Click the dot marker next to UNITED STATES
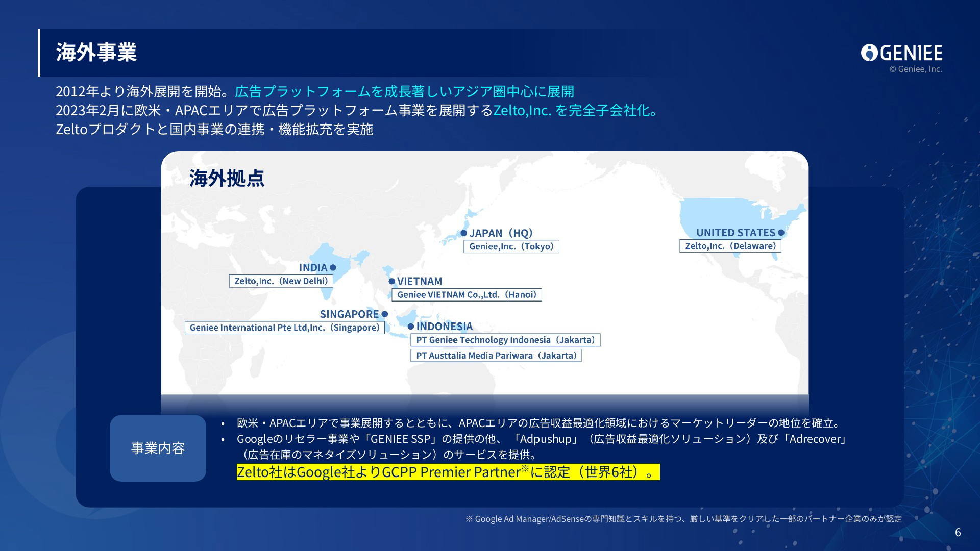The height and width of the screenshot is (551, 980). coord(781,233)
